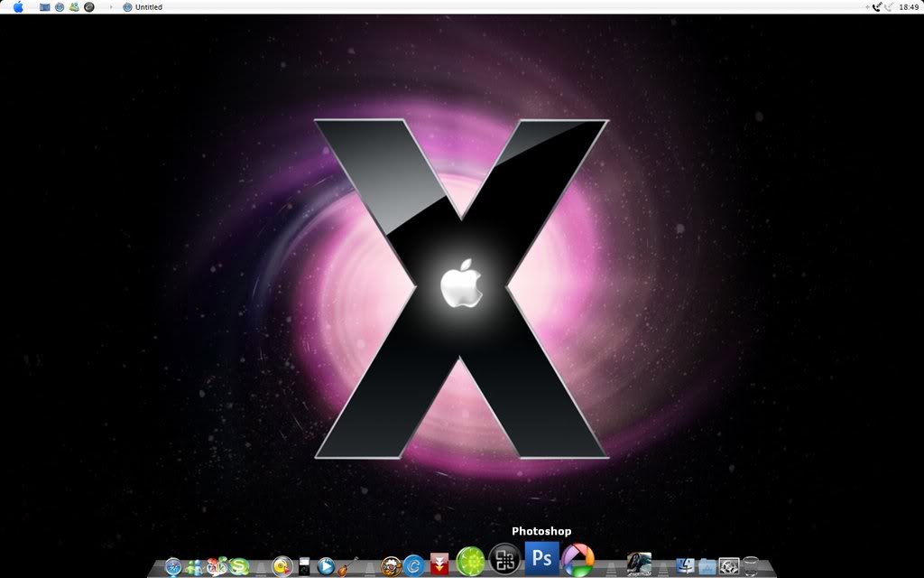Launch Safari compass icon in dock
924x578 pixels.
pyautogui.click(x=173, y=567)
